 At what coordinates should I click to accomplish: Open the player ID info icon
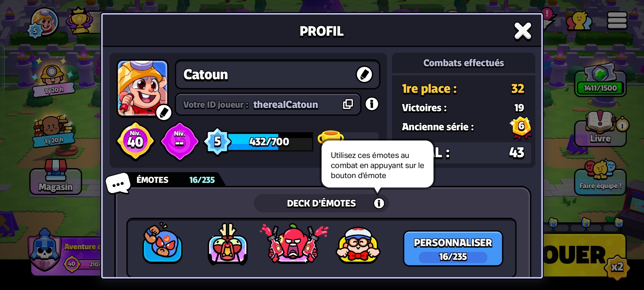coord(372,104)
